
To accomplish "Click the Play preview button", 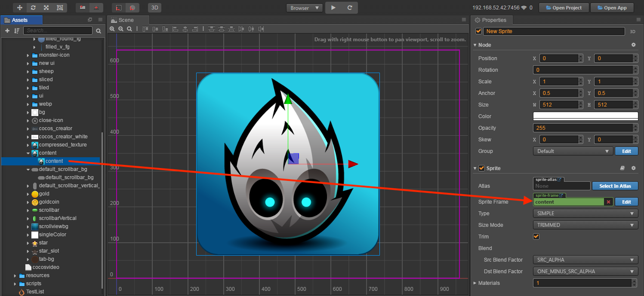I will pyautogui.click(x=333, y=8).
